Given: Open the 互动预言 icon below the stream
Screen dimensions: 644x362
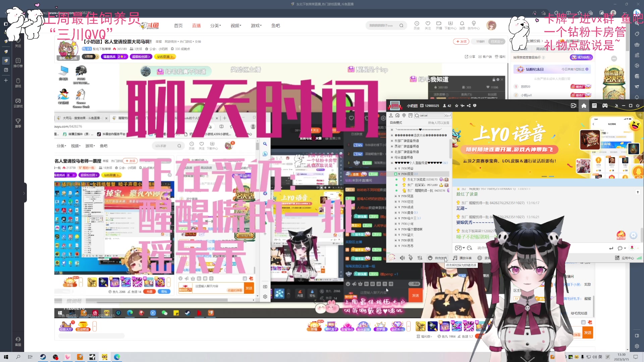Looking at the screenshot, I should tap(83, 326).
